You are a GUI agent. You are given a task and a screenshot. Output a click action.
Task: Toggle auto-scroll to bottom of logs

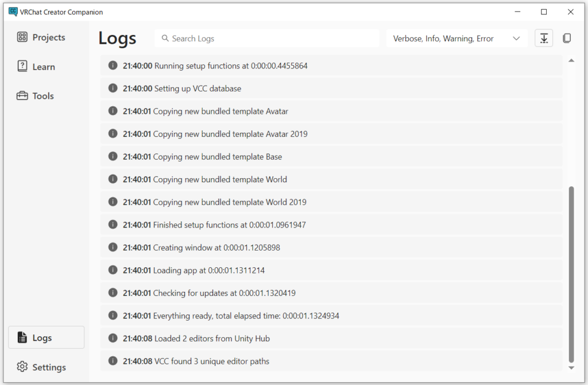point(544,38)
